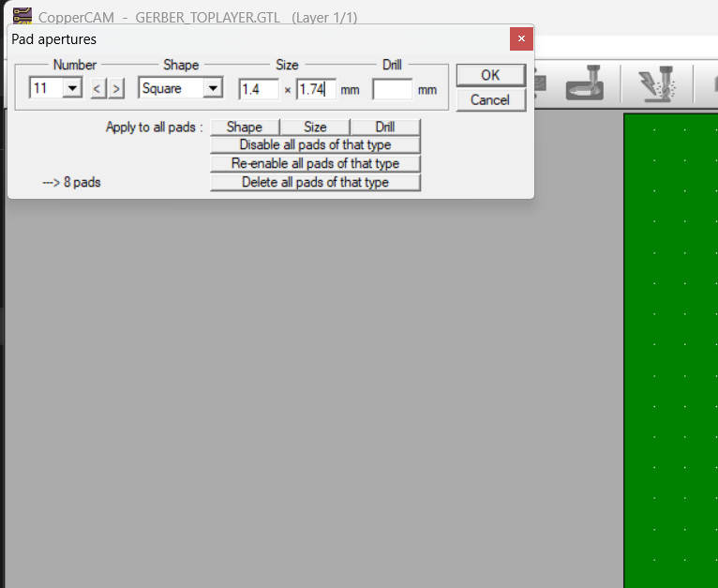Go to the previous aperture with the < button

coord(97,88)
